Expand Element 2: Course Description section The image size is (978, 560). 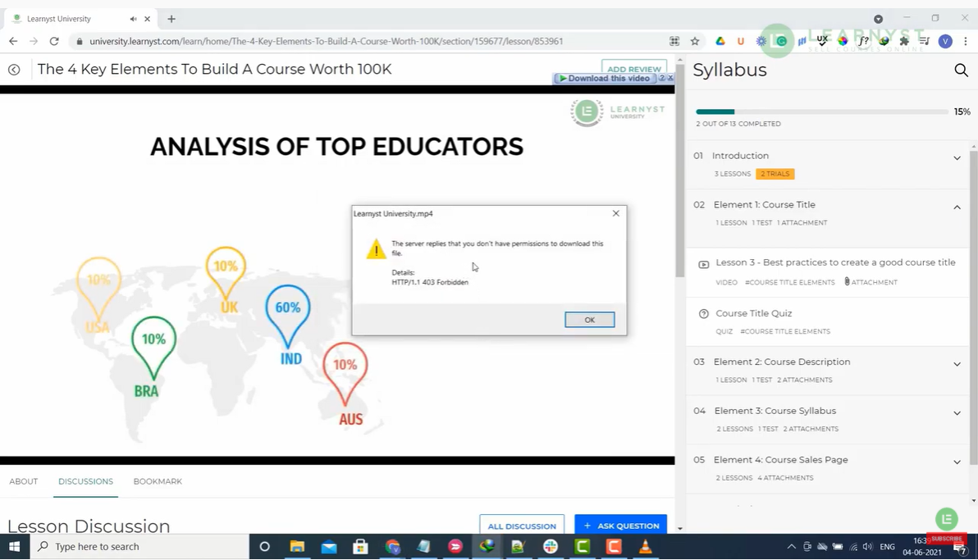957,364
